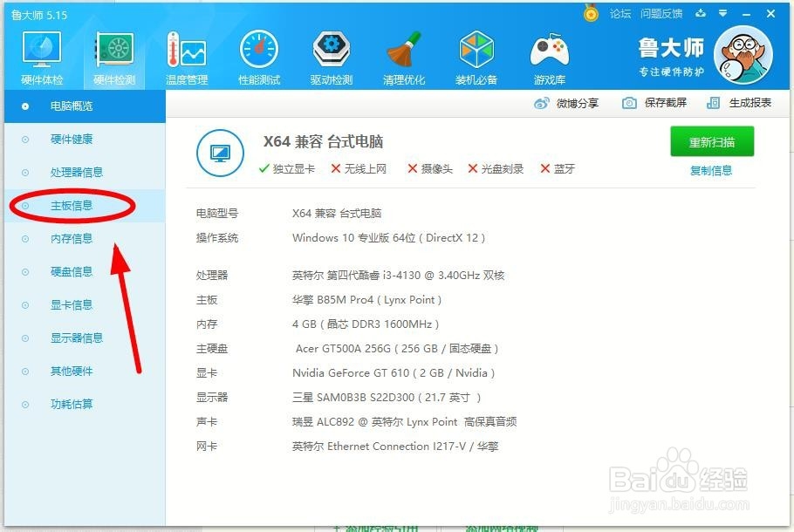Click 三星 SAM0B3B S22D300 monitor value

click(387, 398)
